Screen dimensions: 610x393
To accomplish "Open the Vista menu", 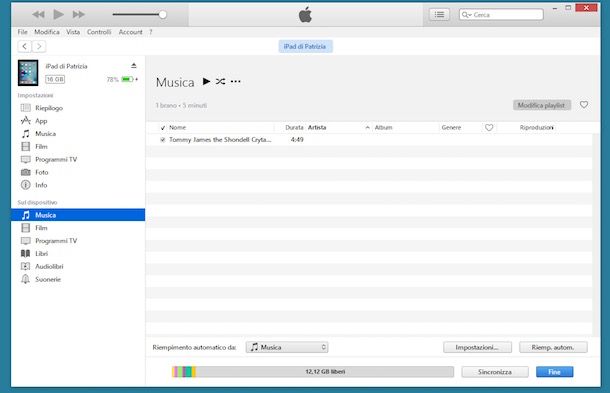I will click(x=73, y=32).
